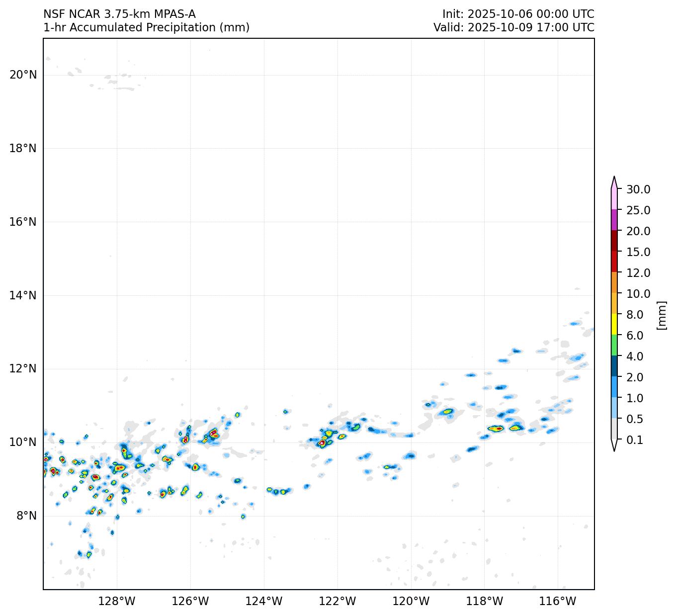Select the 122°W longitude axis label

338,602
